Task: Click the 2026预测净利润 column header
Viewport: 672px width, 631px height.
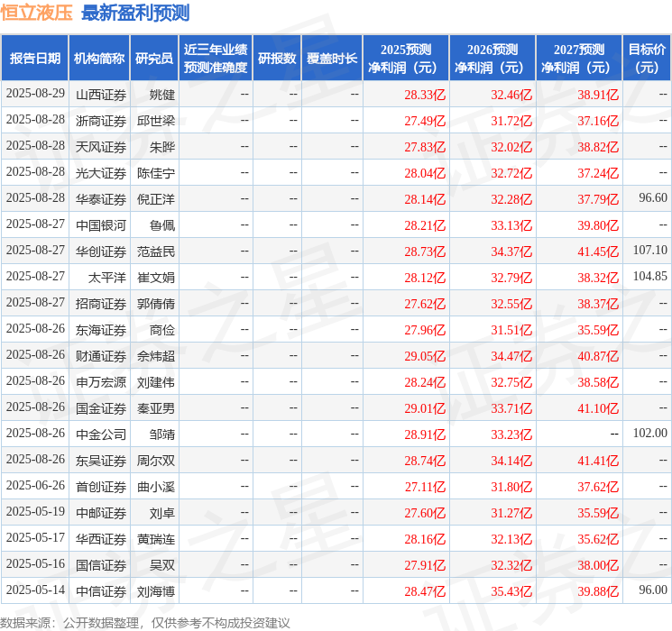Action: coord(492,59)
